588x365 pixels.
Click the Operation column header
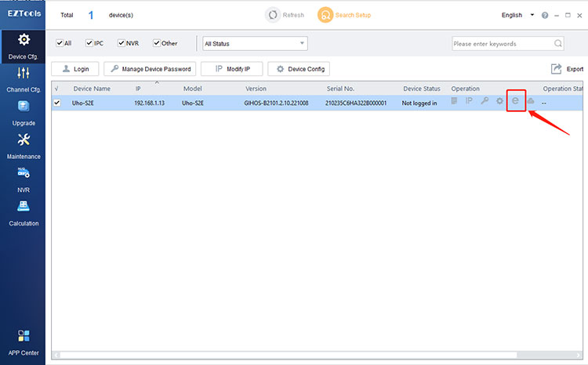click(465, 89)
